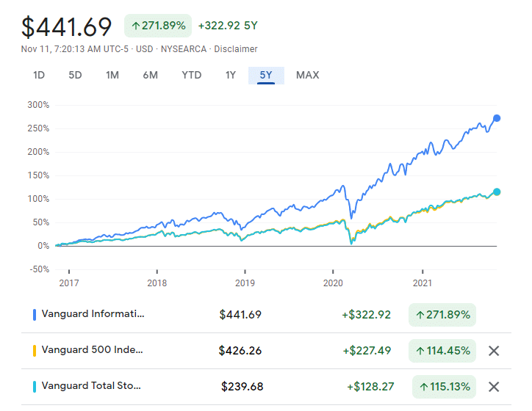Click yellow swatch beside Vanguard 500

pyautogui.click(x=35, y=351)
